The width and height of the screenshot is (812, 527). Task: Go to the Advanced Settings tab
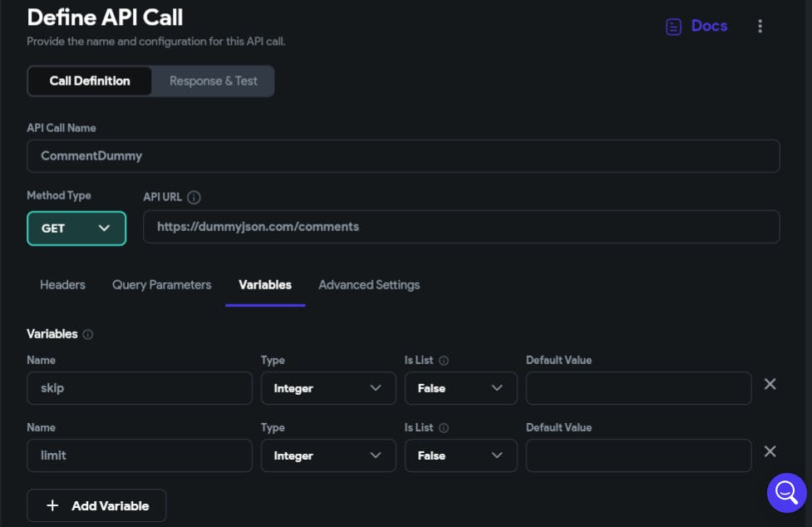369,285
